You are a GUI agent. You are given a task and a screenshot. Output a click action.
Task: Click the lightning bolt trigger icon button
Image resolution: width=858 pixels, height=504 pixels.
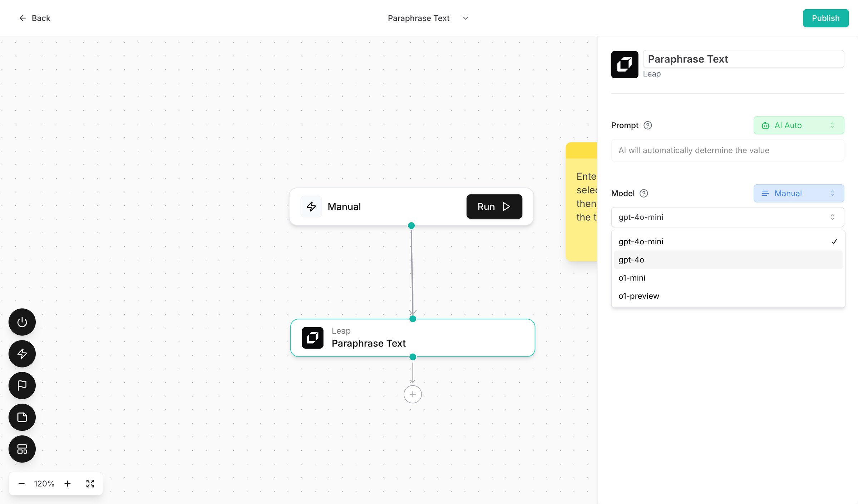point(22,354)
